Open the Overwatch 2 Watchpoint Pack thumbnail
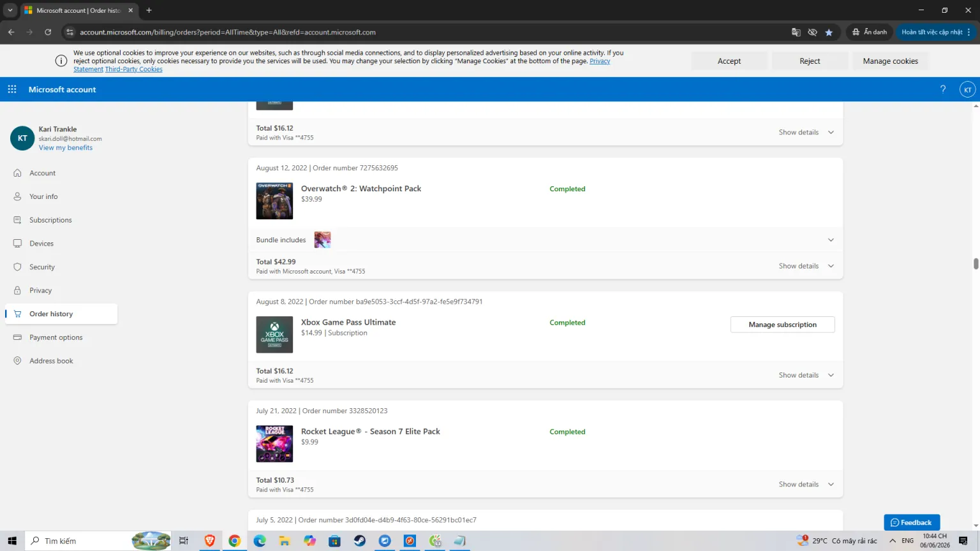The width and height of the screenshot is (980, 551). tap(274, 201)
